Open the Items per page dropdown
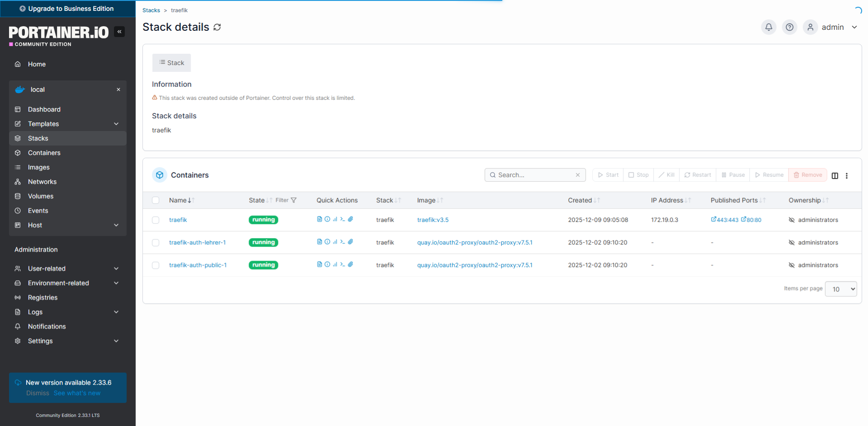The width and height of the screenshot is (868, 426). [841, 289]
